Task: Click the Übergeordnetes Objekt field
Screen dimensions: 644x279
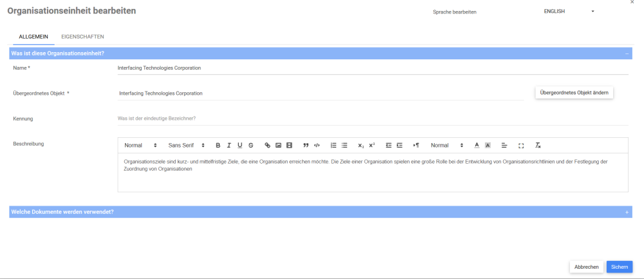Action: tap(321, 93)
